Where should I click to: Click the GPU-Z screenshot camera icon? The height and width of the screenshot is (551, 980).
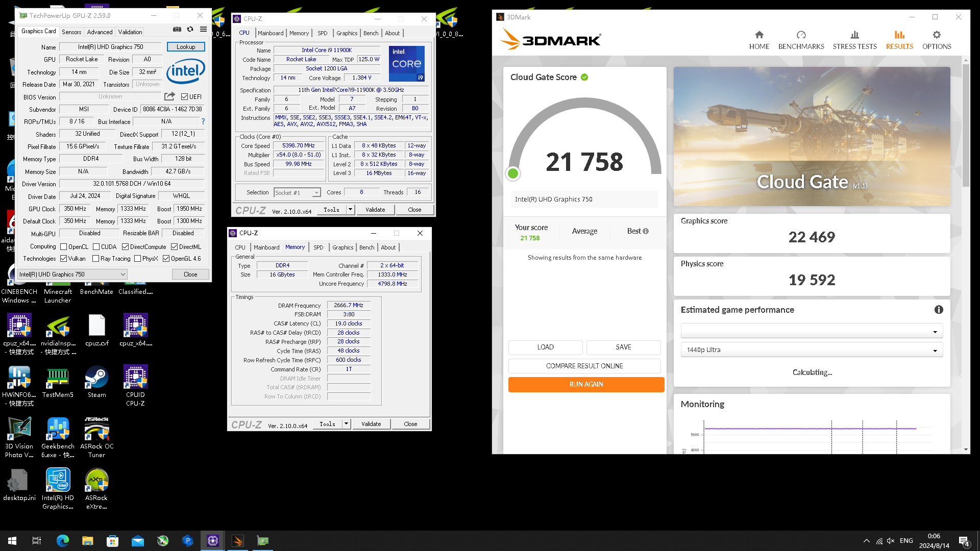[177, 30]
